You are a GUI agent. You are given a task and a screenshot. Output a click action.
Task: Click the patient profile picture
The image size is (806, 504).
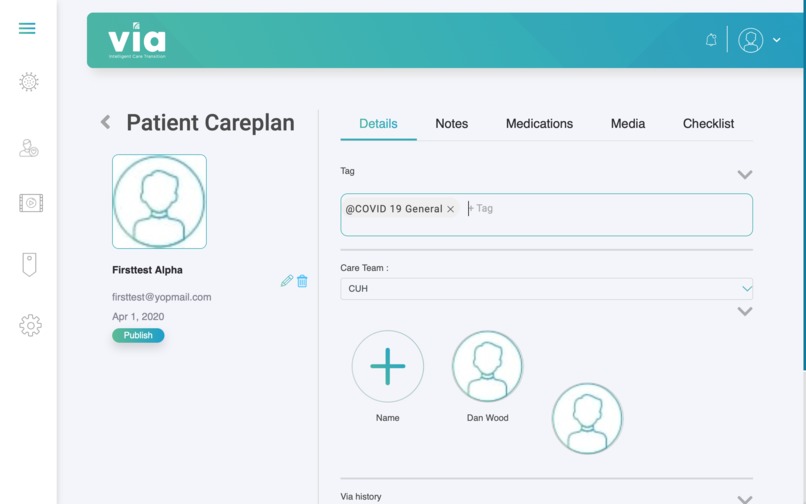pos(159,202)
